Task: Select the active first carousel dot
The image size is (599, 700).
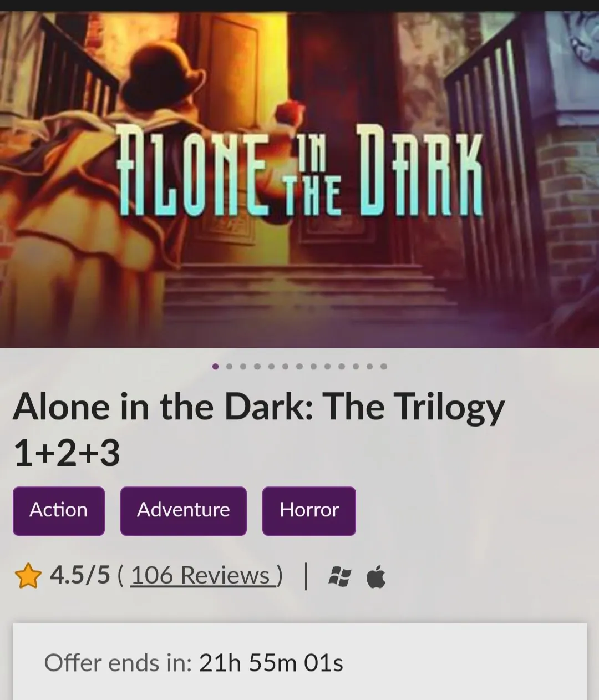Action: (x=215, y=366)
